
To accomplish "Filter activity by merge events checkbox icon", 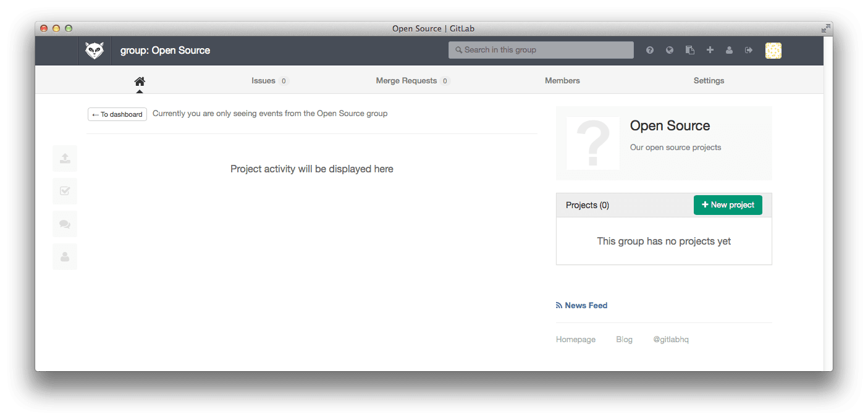I will (x=65, y=191).
